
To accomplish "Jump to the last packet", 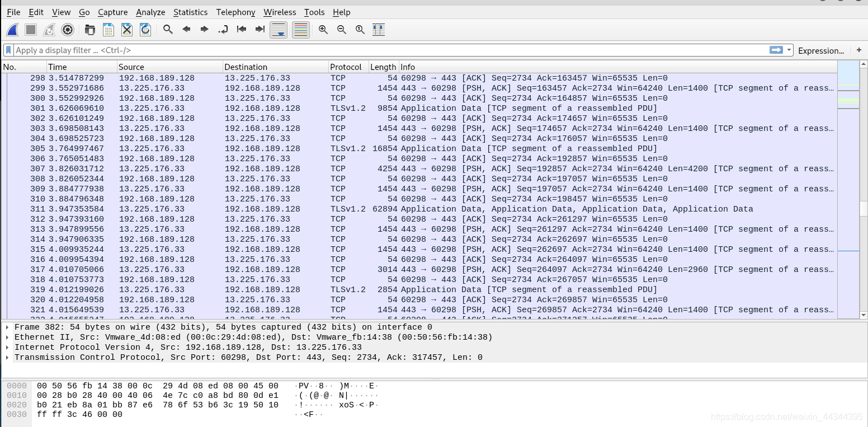I will 260,30.
